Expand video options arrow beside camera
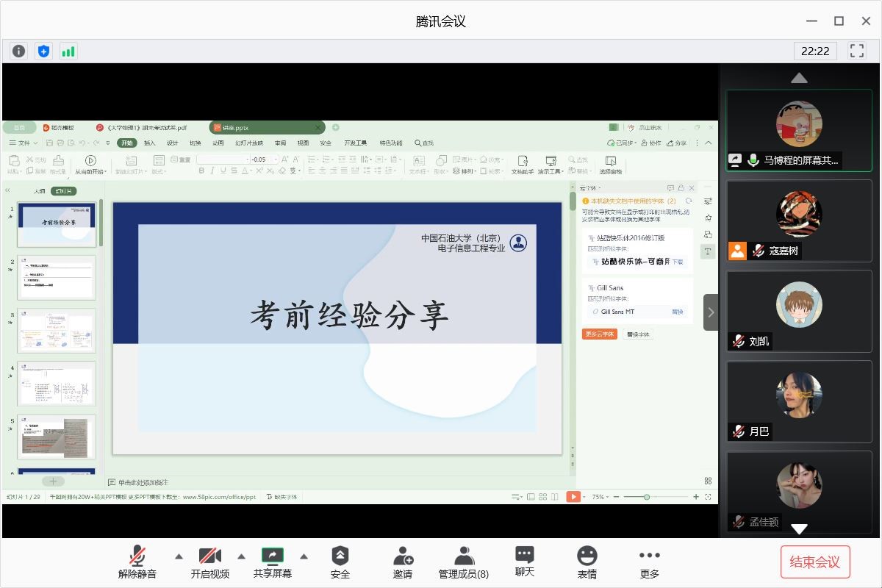 241,556
